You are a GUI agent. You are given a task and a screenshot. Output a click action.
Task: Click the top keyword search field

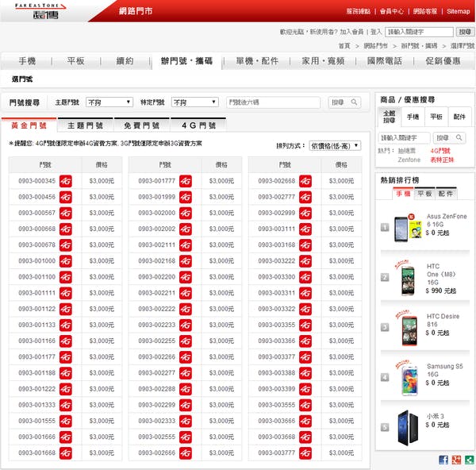click(x=419, y=32)
